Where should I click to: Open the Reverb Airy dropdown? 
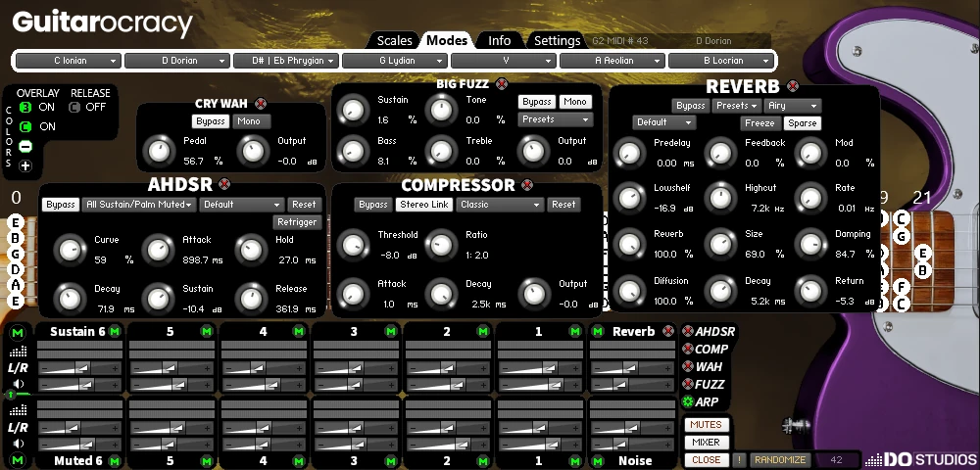[793, 106]
